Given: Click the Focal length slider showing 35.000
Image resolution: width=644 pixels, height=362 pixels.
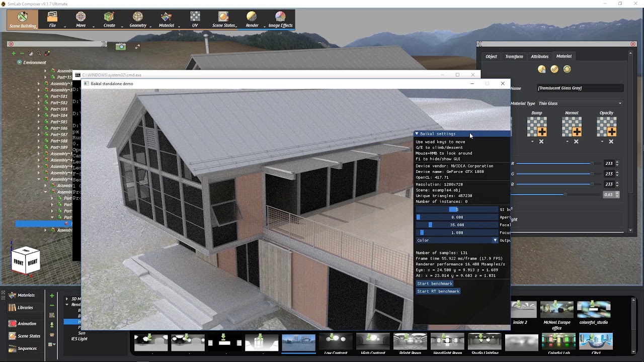Looking at the screenshot, I should (457, 225).
